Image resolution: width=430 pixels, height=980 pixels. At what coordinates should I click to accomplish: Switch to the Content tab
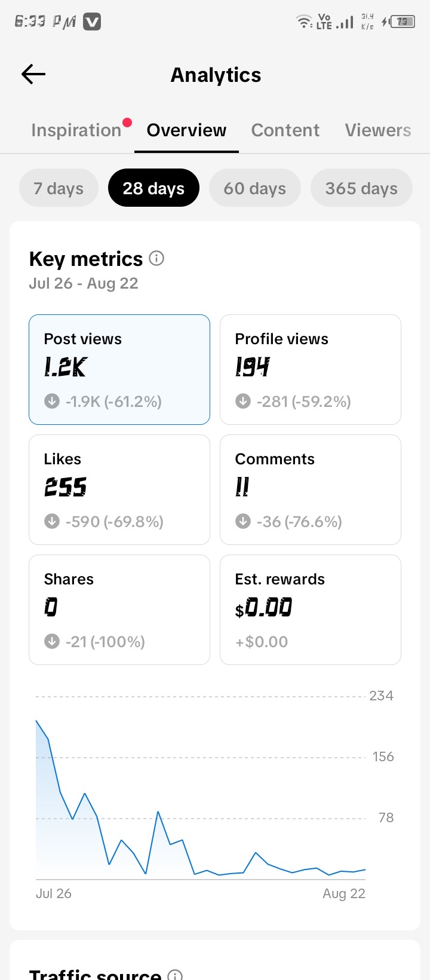(285, 130)
